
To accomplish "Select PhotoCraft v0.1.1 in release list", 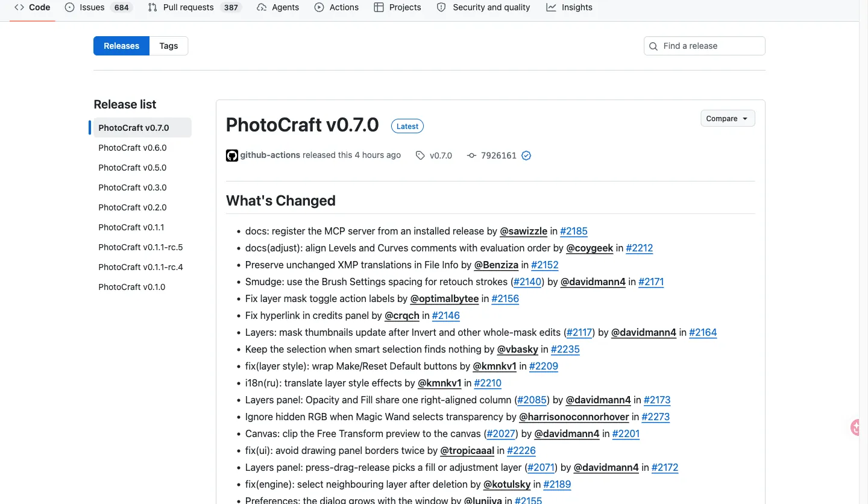I will 142,227.
